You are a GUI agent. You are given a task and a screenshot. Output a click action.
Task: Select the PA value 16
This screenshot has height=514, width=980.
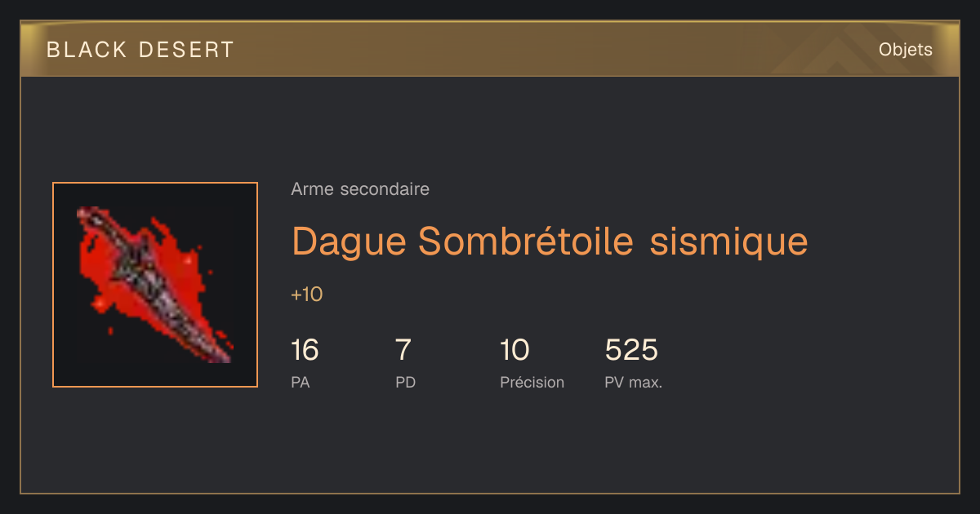[x=305, y=350]
